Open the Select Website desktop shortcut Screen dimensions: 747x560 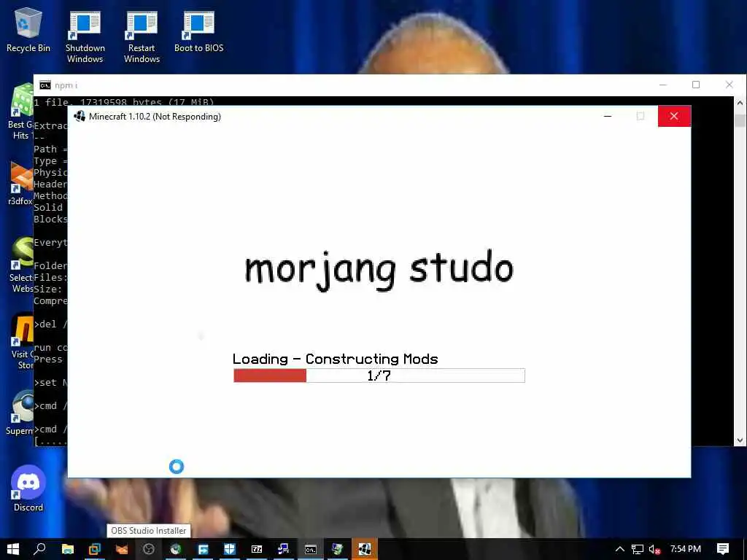point(21,264)
